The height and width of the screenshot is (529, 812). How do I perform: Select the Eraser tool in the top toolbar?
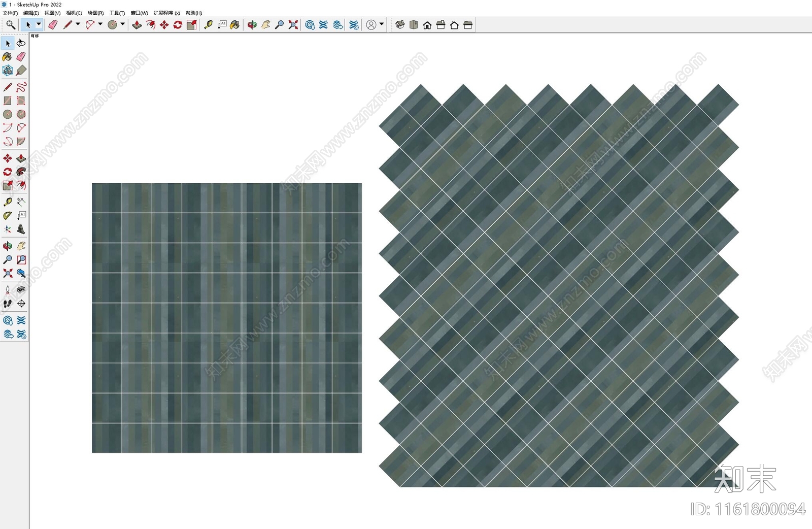click(x=53, y=24)
